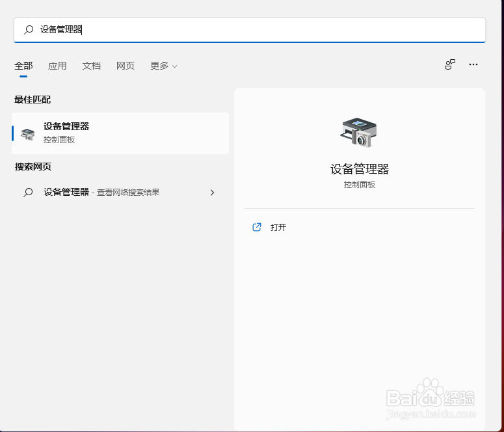Click the 控制面板 label in preview pane
Viewport: 504px width, 432px height.
pos(360,185)
